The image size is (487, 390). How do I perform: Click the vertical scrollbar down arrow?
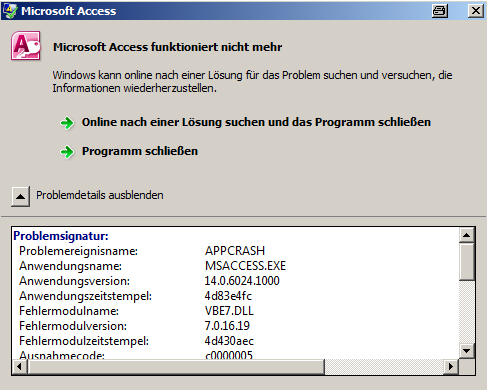(x=466, y=351)
